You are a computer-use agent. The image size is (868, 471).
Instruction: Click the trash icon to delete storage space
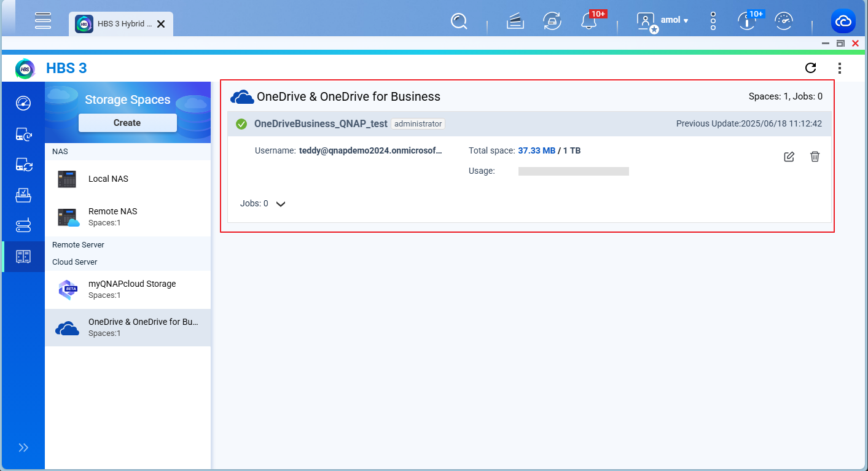pos(815,157)
